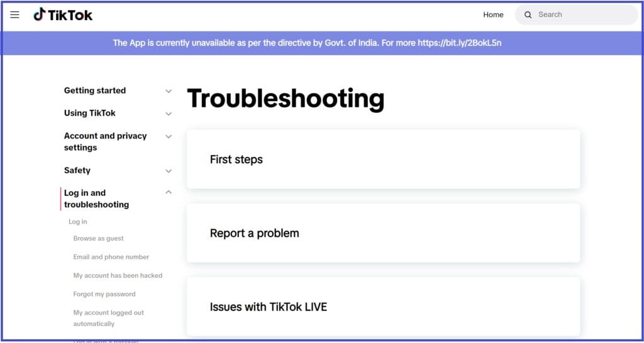Expand the Getting started chevron
The width and height of the screenshot is (644, 343).
point(169,91)
